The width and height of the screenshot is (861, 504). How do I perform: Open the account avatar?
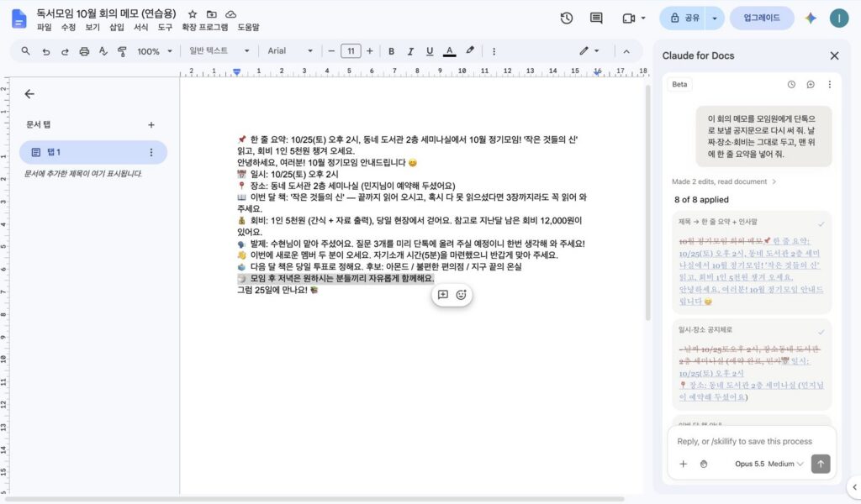[839, 18]
